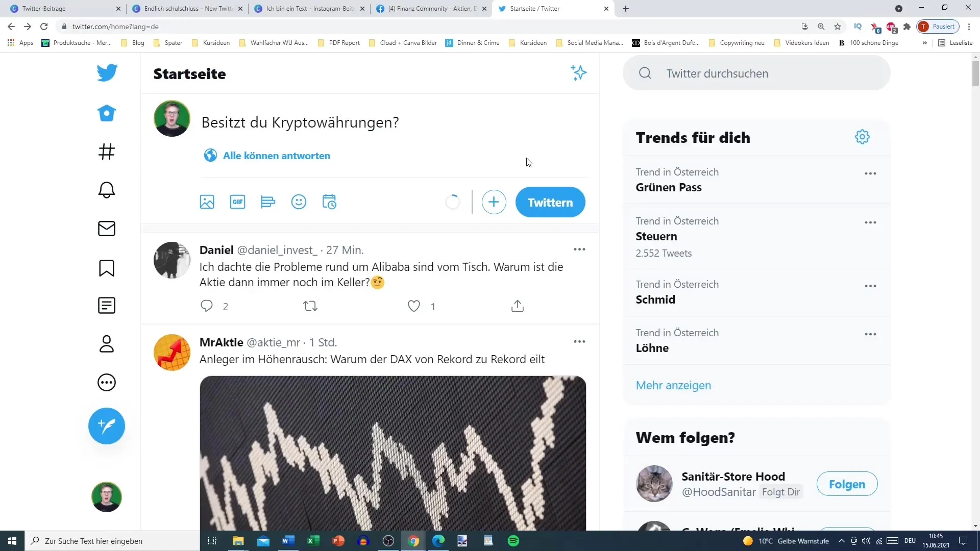980x551 pixels.
Task: Open notifications bell icon
Action: coord(107,190)
